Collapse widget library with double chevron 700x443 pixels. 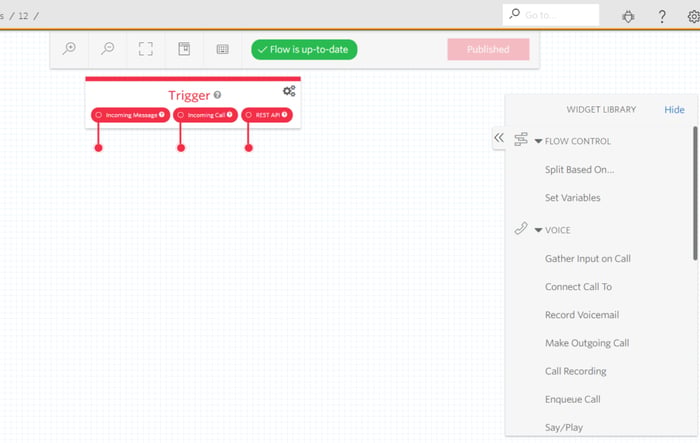pyautogui.click(x=499, y=138)
